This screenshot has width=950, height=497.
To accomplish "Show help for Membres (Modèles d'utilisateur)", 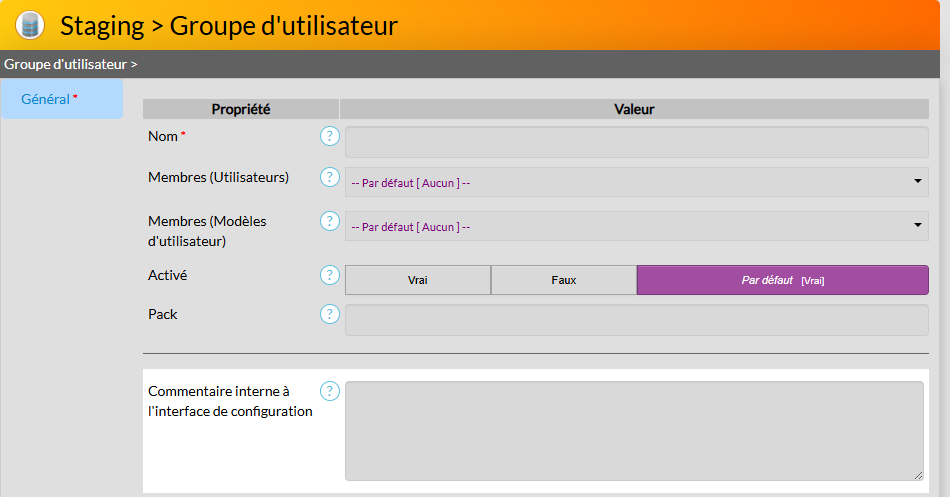I will pos(330,221).
